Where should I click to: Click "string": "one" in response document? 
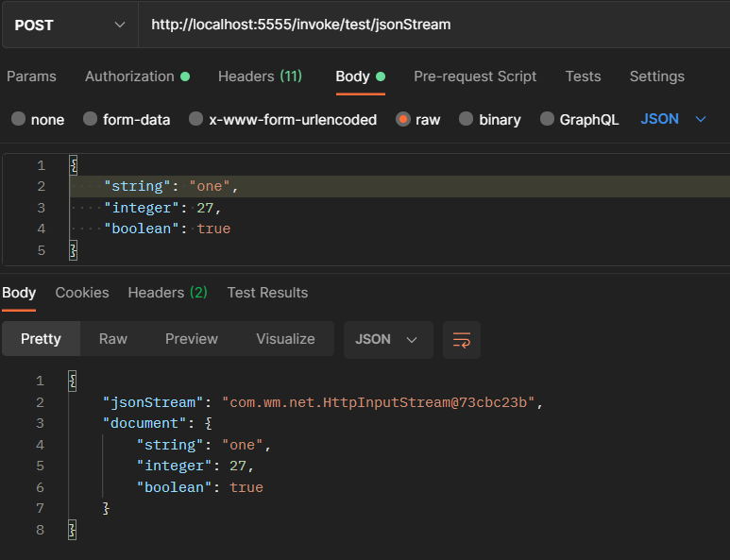(x=203, y=445)
